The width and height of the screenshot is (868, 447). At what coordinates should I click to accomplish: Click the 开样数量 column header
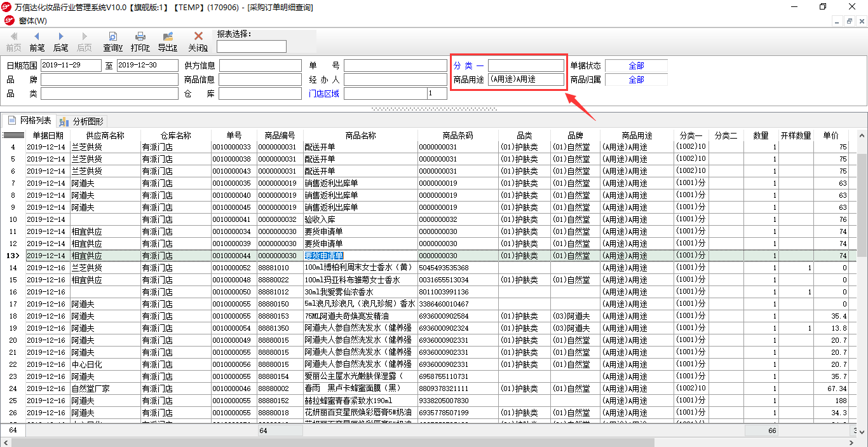tap(796, 135)
